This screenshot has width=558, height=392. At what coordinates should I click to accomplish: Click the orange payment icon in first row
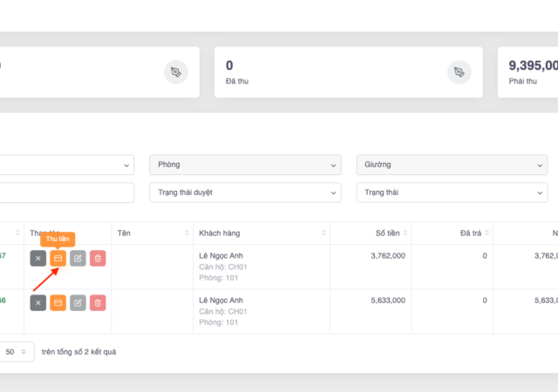coord(58,258)
